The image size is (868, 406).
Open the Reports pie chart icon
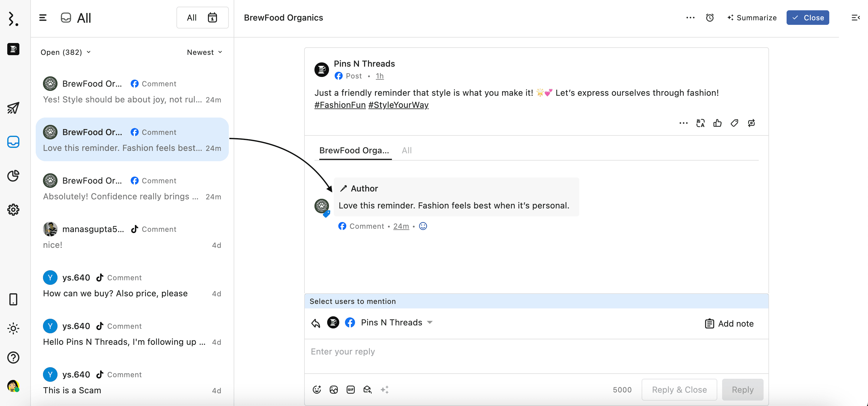[x=13, y=176]
